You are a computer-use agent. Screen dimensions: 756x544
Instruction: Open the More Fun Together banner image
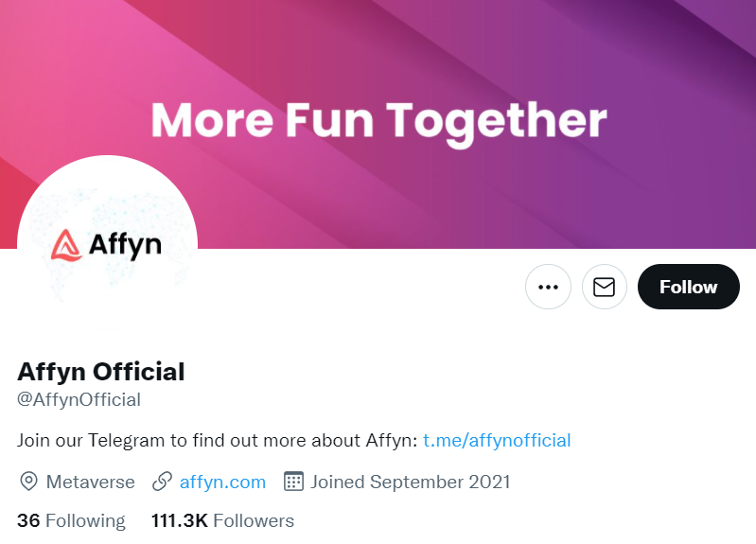tap(378, 124)
